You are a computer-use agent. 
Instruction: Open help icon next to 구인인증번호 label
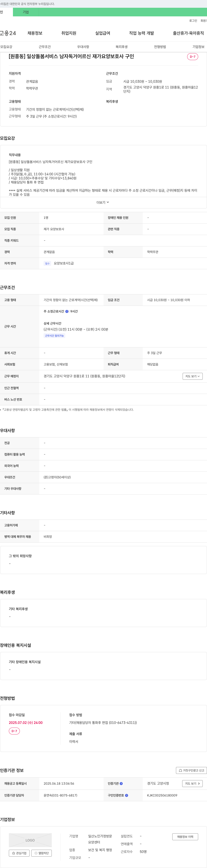pyautogui.click(x=127, y=795)
